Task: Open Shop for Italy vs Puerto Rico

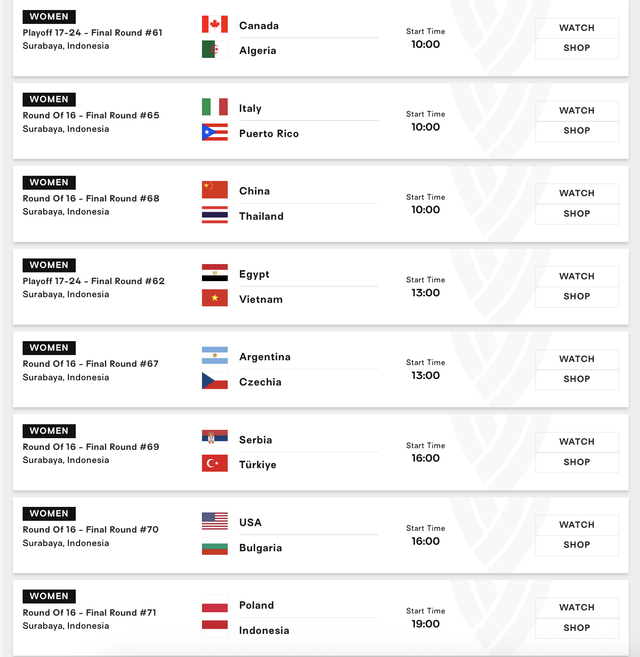Action: pyautogui.click(x=577, y=131)
